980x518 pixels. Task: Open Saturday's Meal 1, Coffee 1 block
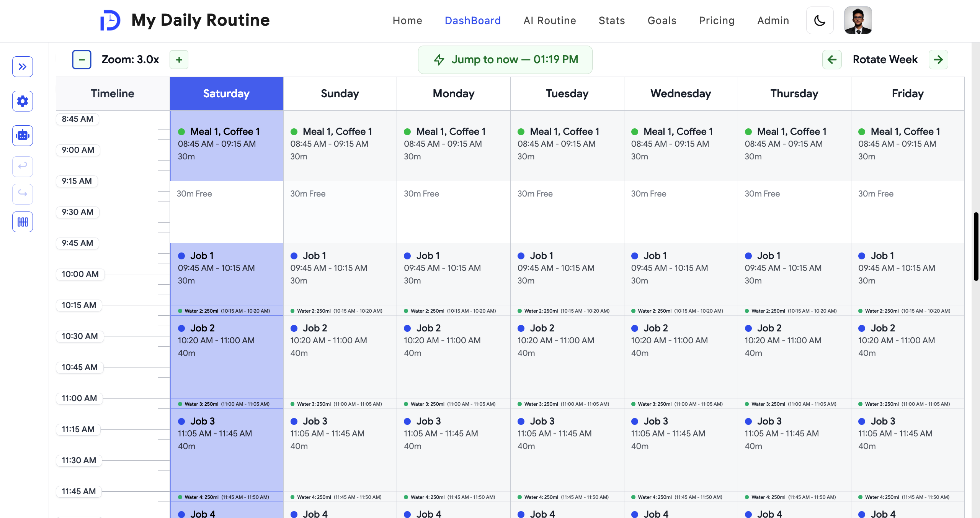coord(227,150)
